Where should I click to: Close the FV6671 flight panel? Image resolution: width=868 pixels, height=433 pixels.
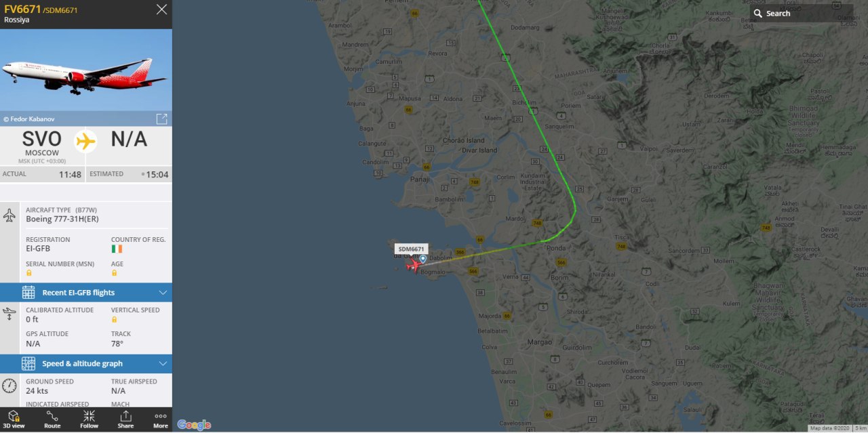pyautogui.click(x=161, y=9)
